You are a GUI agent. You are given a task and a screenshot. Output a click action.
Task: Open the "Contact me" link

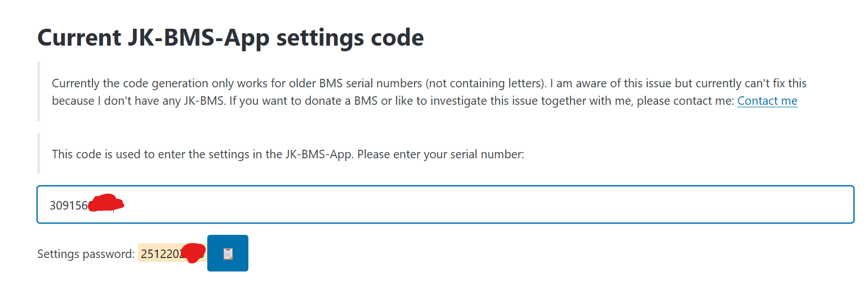(x=767, y=101)
